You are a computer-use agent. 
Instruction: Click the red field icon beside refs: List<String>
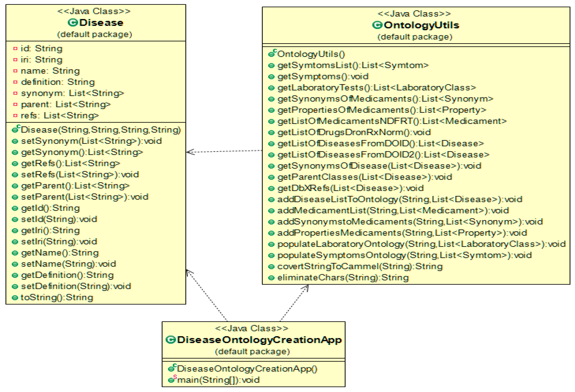tap(16, 116)
